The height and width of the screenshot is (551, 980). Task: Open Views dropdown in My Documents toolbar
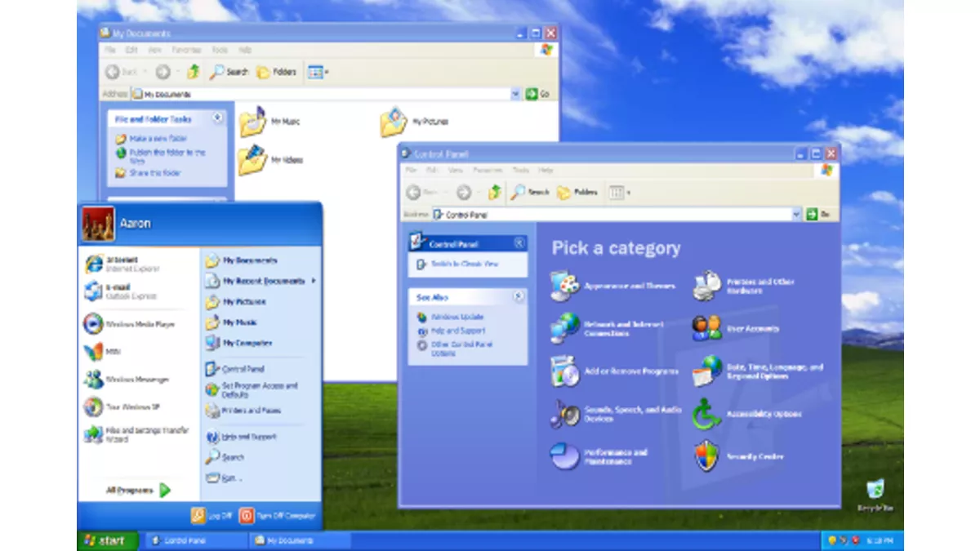pos(318,72)
